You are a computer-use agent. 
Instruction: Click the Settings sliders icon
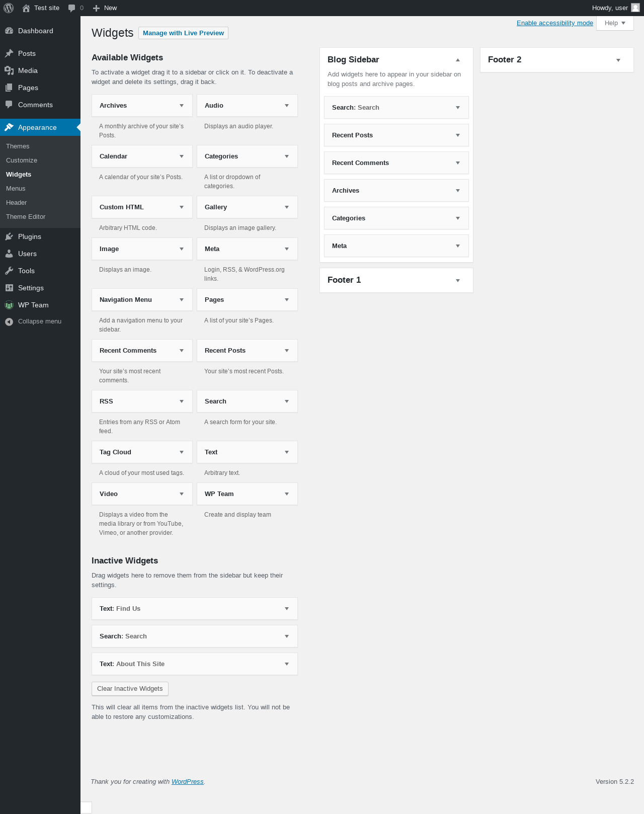click(x=9, y=288)
